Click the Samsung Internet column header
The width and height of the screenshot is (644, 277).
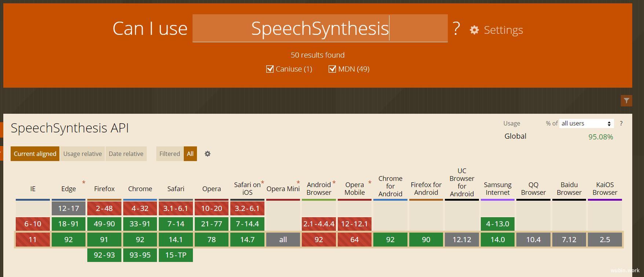point(498,189)
